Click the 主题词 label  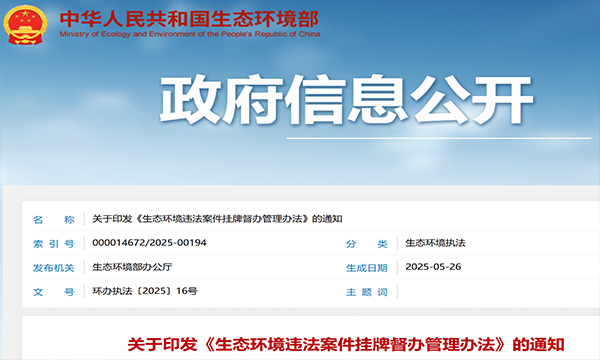pyautogui.click(x=367, y=292)
